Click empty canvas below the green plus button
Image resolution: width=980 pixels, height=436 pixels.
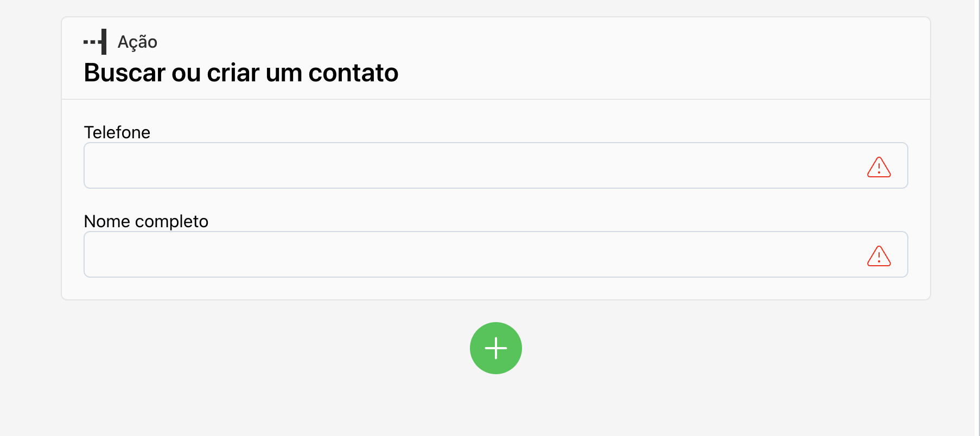tap(496, 407)
